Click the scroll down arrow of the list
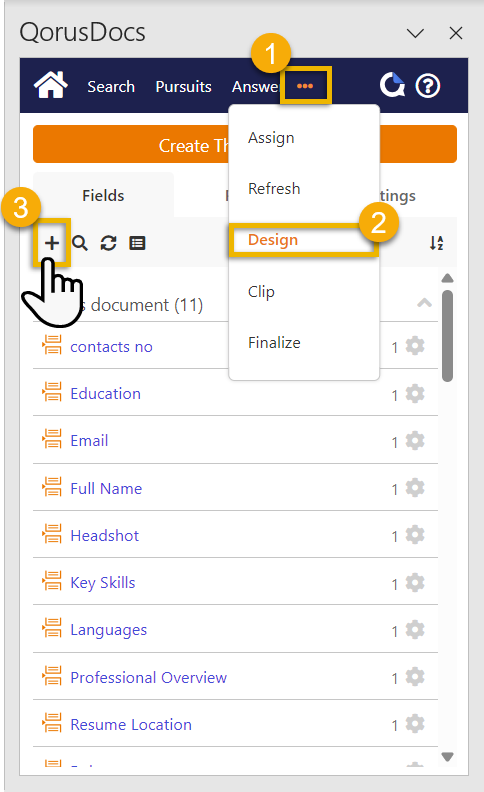This screenshot has height=792, width=484. pos(447,756)
